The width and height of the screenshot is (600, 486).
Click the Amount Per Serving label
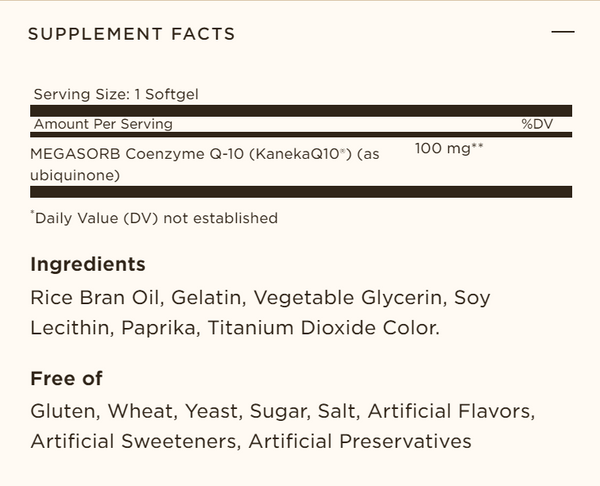tap(103, 124)
